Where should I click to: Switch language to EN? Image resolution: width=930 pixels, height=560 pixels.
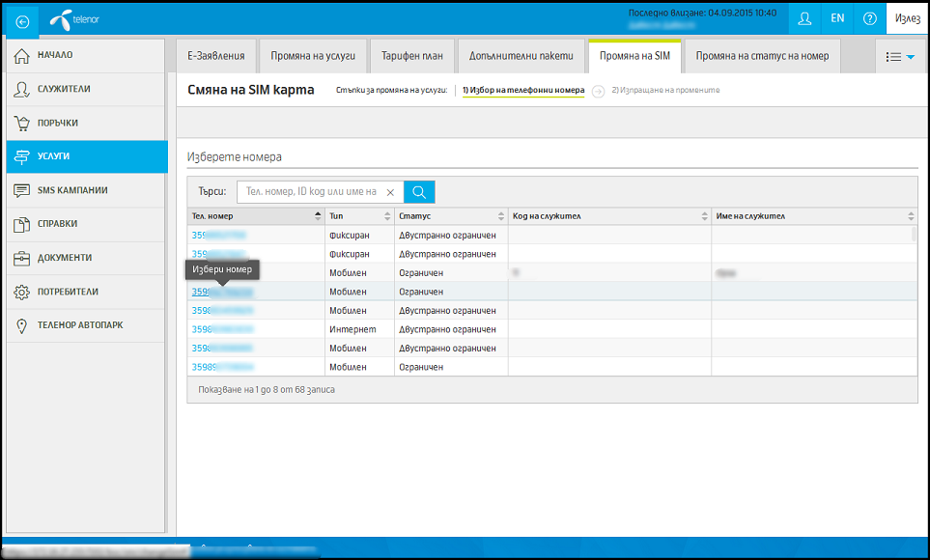pyautogui.click(x=837, y=18)
